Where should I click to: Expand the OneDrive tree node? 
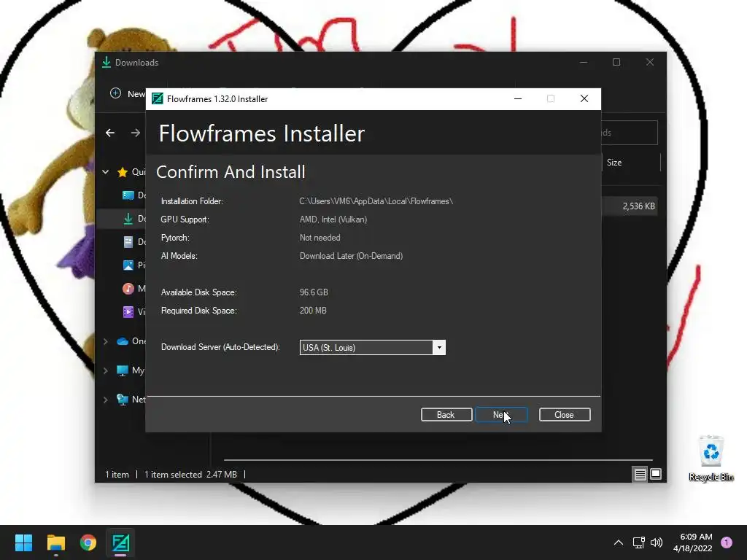click(105, 341)
